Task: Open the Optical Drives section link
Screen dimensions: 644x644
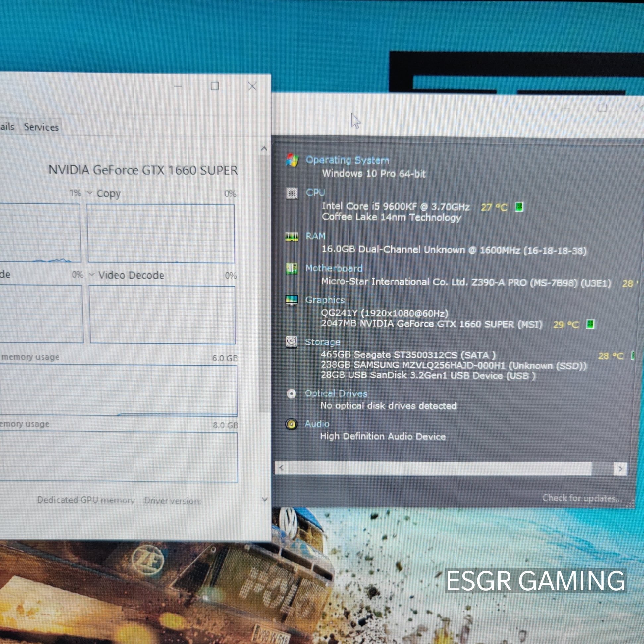Action: pyautogui.click(x=336, y=393)
